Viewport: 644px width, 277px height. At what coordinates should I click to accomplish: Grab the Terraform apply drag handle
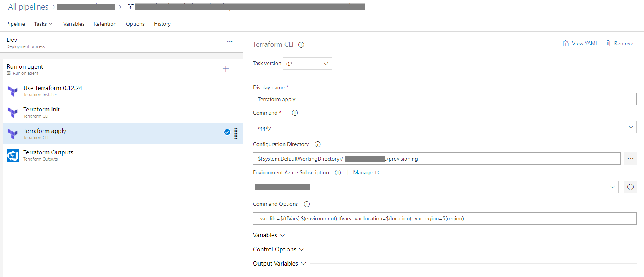click(x=236, y=133)
